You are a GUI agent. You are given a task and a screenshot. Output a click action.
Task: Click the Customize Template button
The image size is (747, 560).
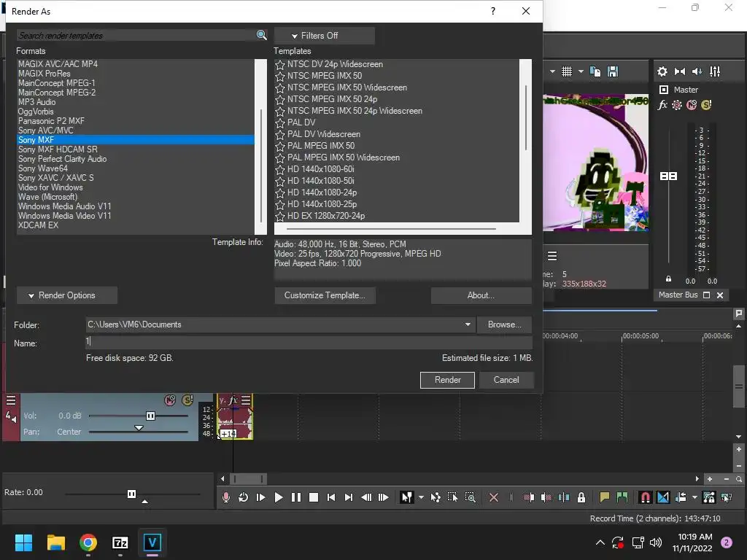[325, 295]
